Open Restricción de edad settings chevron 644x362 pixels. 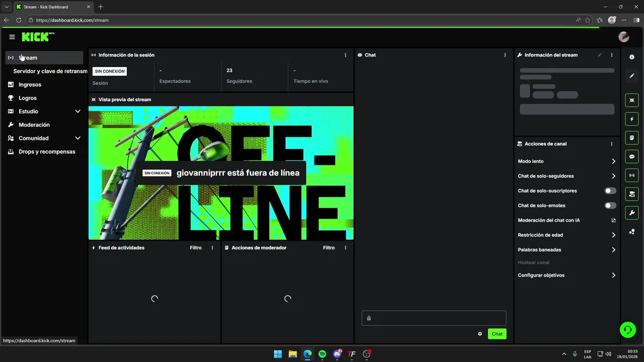pyautogui.click(x=613, y=235)
